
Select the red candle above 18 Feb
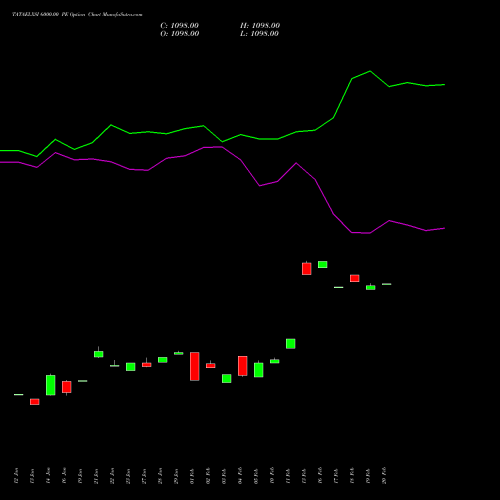coord(355,278)
